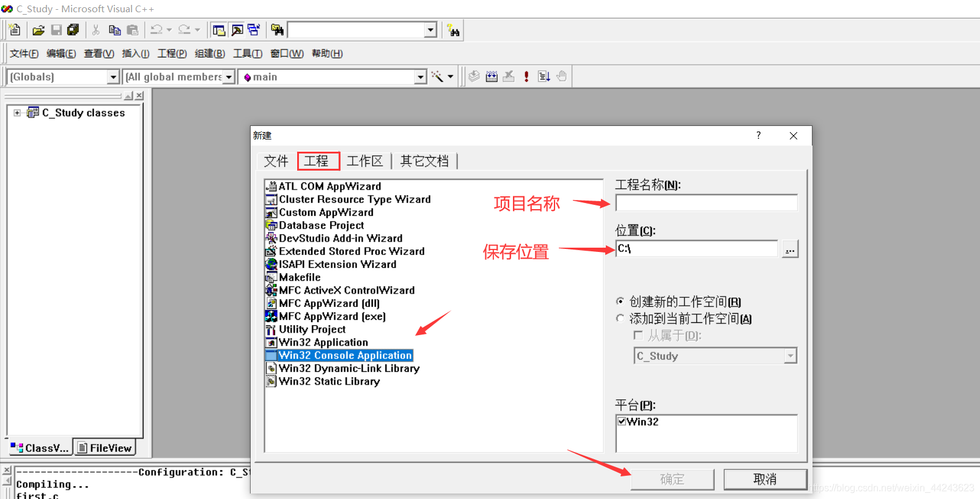Click the C_Study classes tree icon
The height and width of the screenshot is (499, 980).
pos(33,113)
